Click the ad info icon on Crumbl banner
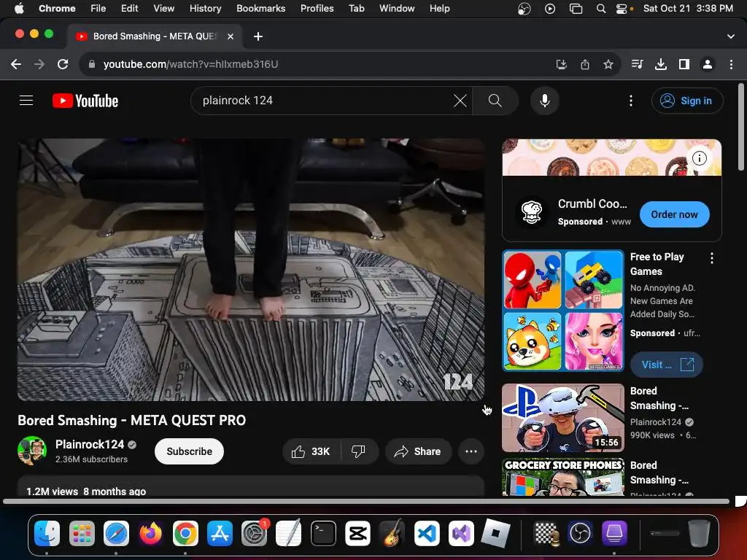The width and height of the screenshot is (747, 560). click(x=699, y=158)
